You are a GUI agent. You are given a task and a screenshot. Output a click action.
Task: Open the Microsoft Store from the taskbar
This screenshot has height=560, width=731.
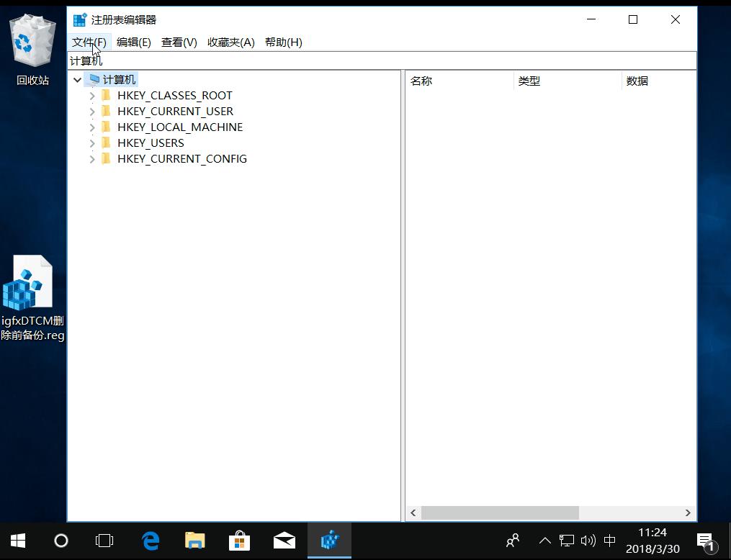(239, 541)
